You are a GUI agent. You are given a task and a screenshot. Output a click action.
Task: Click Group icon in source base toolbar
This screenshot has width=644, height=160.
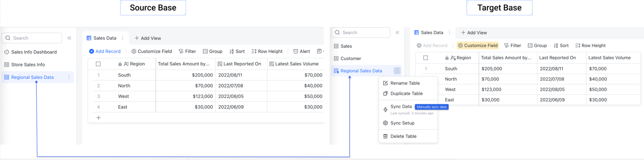point(205,51)
